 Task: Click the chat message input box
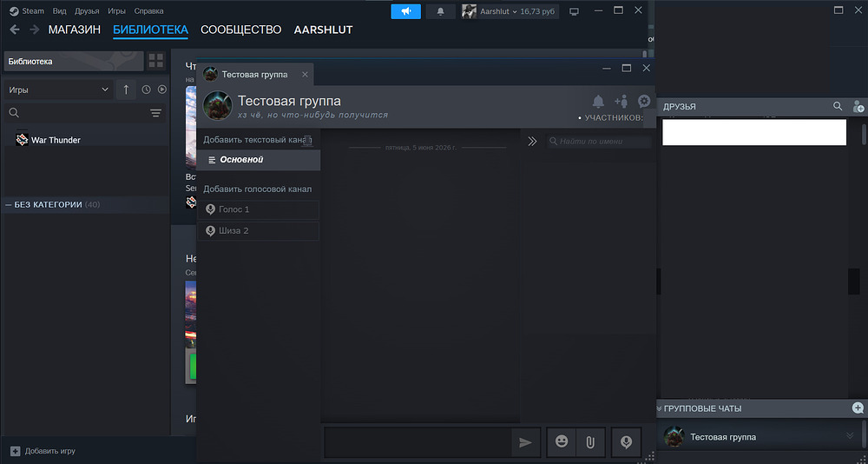pyautogui.click(x=418, y=441)
